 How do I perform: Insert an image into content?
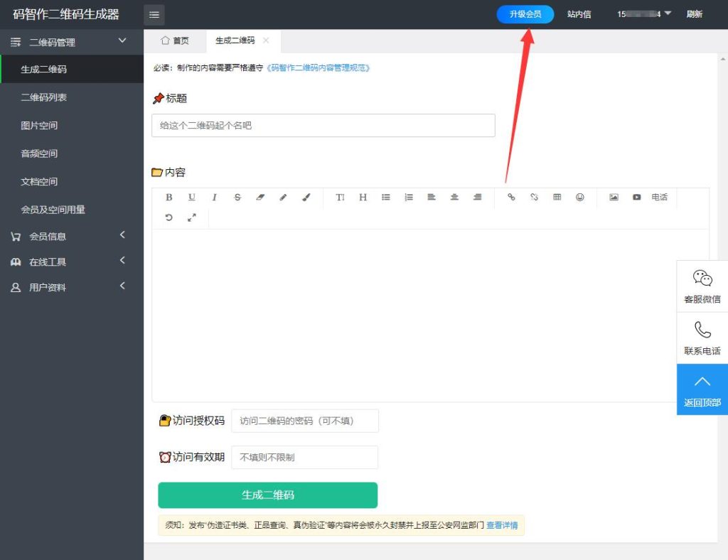pos(614,197)
